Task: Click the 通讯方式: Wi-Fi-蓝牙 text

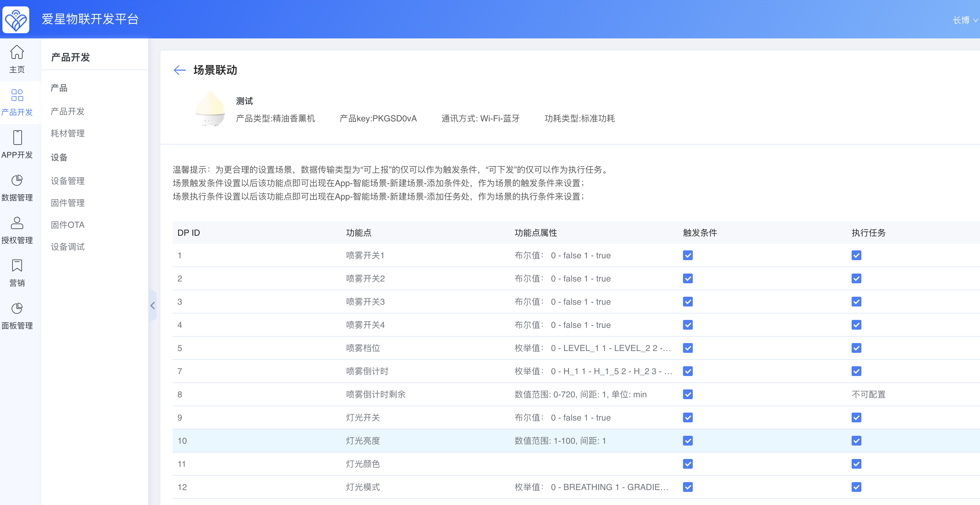Action: click(x=481, y=119)
